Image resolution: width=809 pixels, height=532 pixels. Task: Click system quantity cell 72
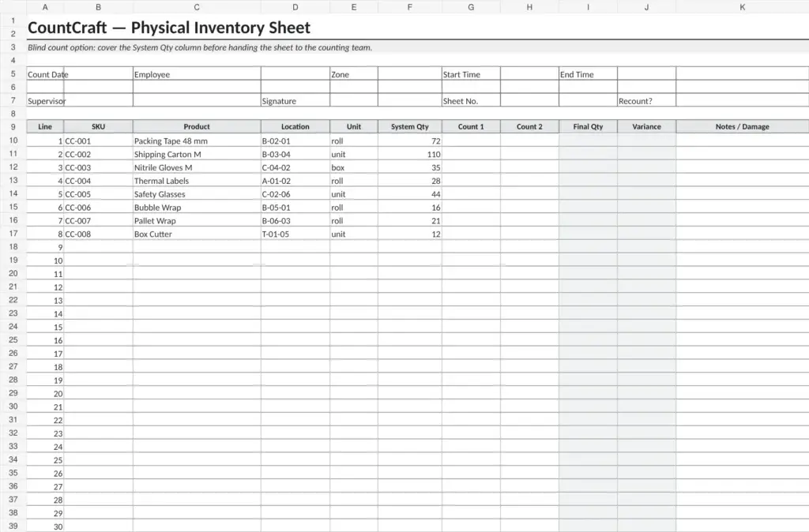point(410,140)
